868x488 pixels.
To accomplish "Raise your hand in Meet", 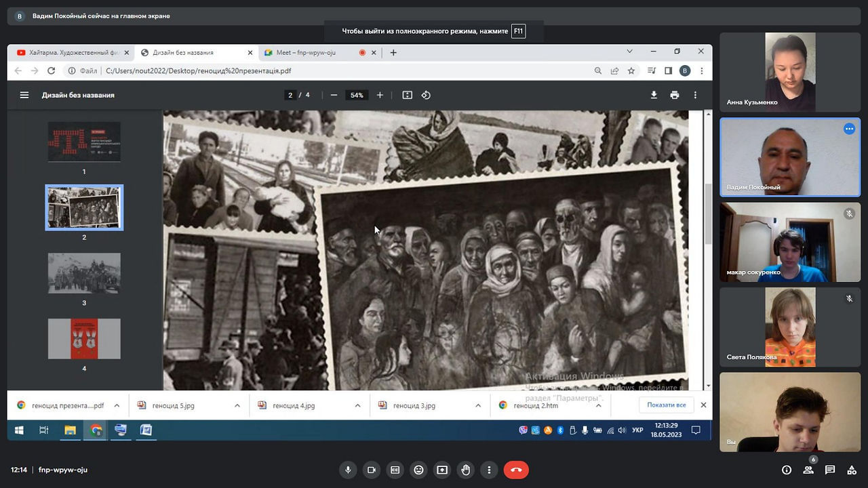I will pyautogui.click(x=466, y=470).
